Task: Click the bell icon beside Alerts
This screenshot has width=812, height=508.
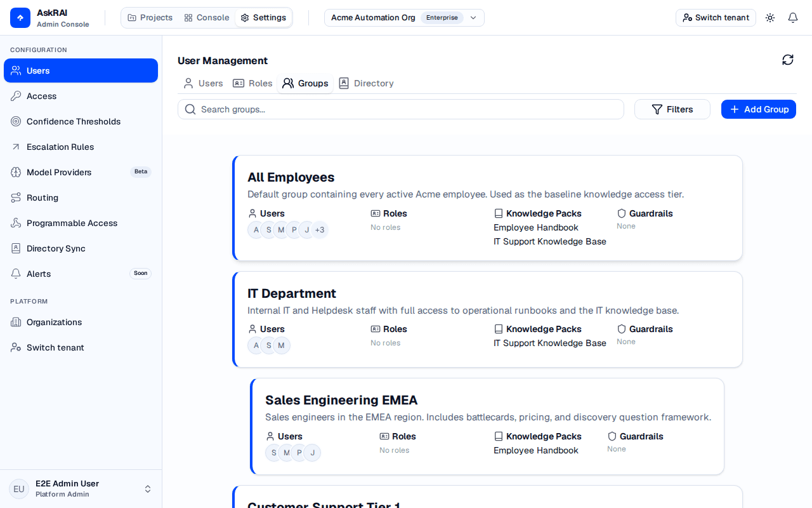Action: [x=16, y=274]
